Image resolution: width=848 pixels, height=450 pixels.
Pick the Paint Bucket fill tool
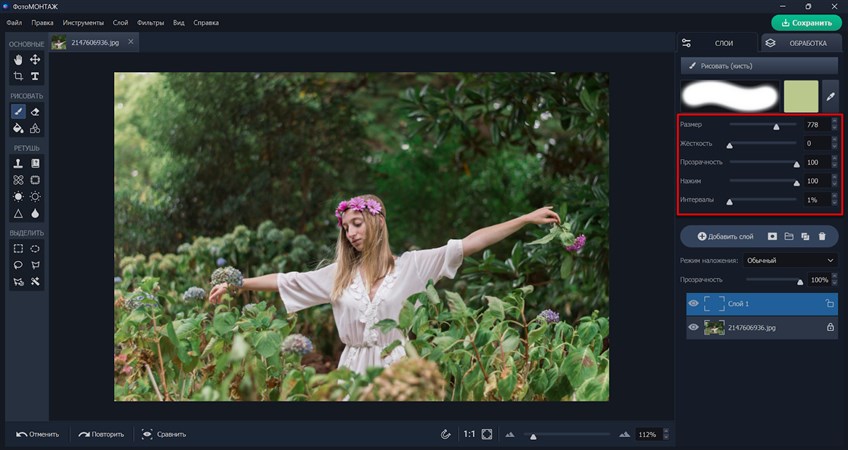coord(18,128)
